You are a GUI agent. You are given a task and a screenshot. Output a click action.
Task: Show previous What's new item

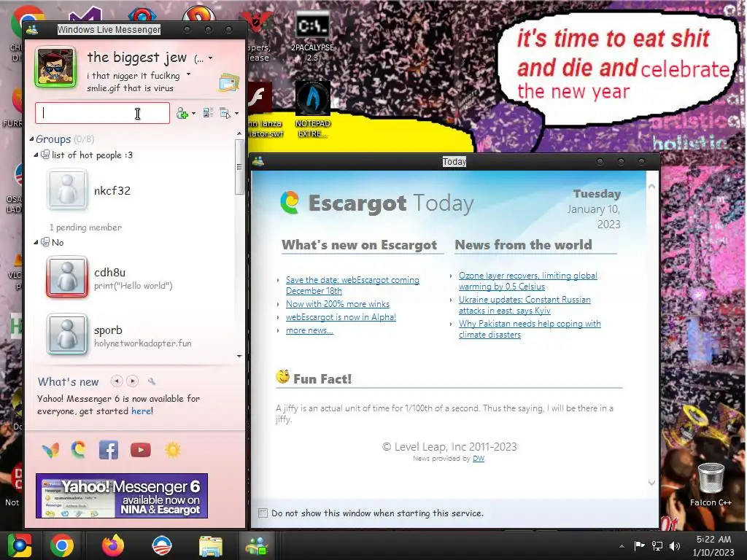coord(117,381)
